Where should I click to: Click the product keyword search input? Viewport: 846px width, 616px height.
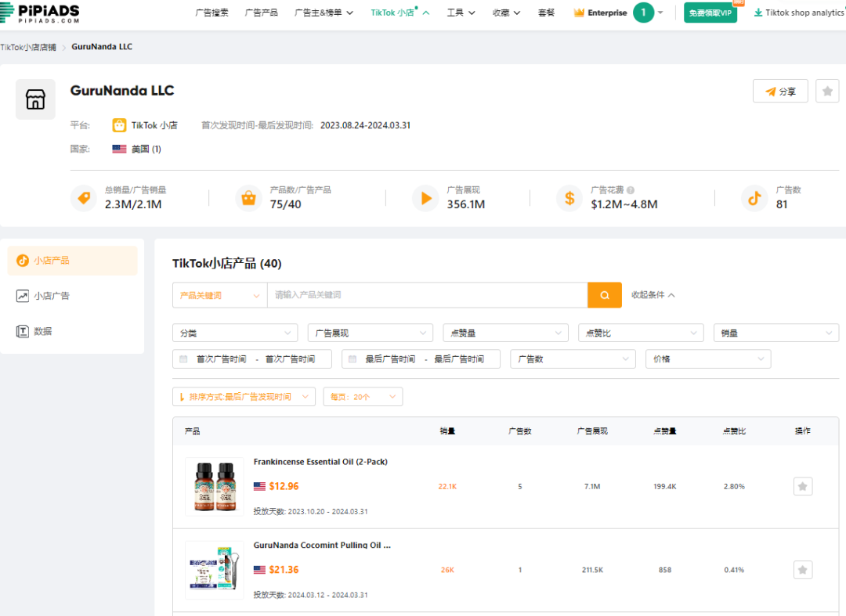(x=428, y=295)
